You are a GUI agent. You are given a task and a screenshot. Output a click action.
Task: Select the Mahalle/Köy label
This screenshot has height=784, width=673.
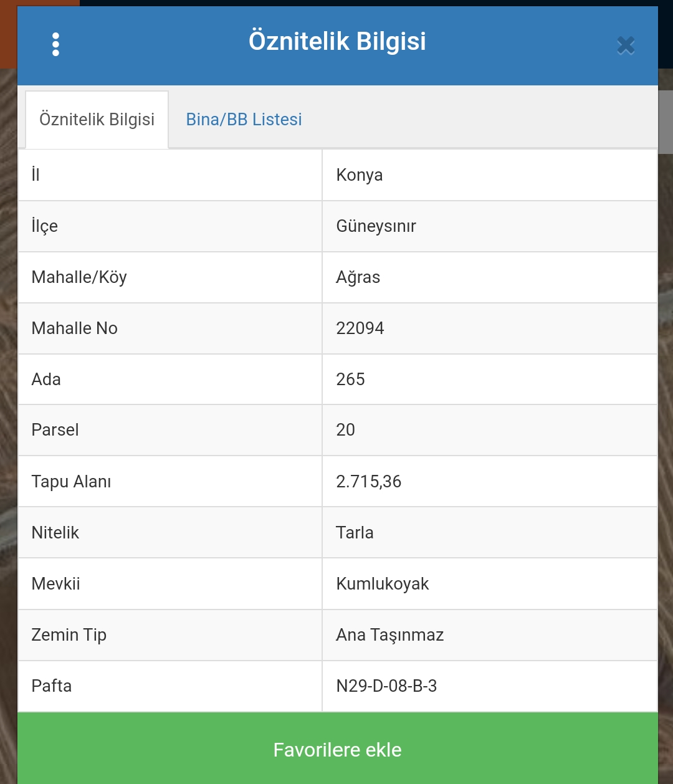[x=79, y=277]
